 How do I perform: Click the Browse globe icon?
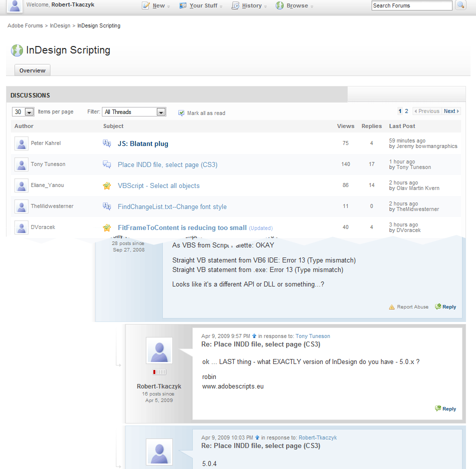[280, 5]
